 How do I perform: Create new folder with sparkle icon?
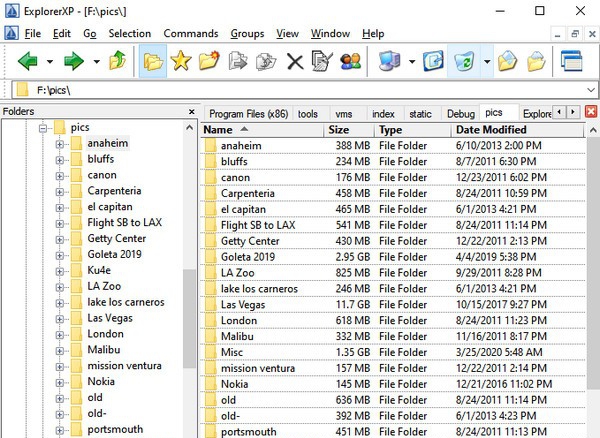209,61
